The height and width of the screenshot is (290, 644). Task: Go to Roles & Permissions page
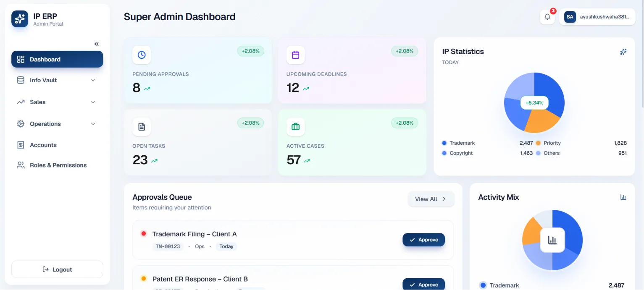tap(57, 165)
